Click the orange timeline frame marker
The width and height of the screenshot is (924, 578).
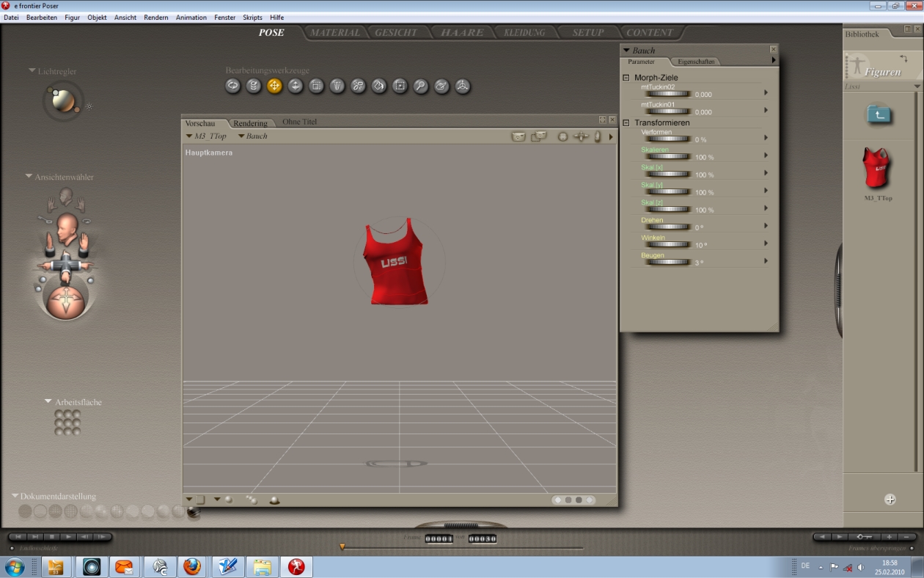tap(342, 546)
